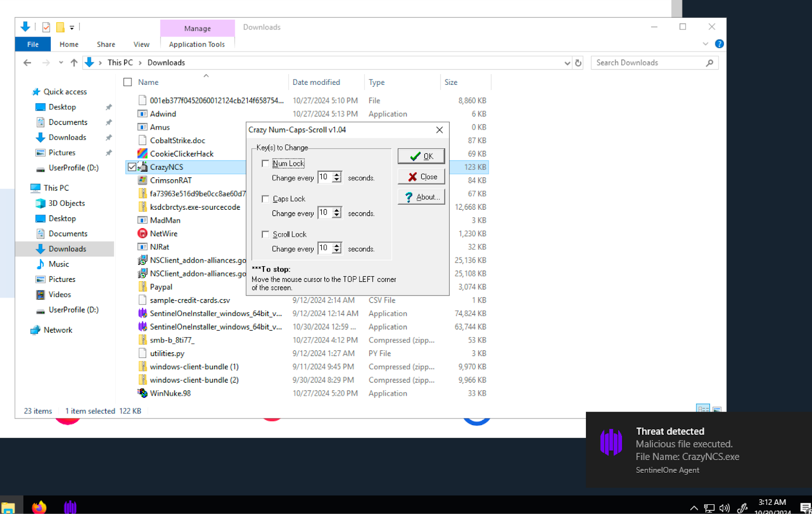Image resolution: width=812 pixels, height=514 pixels.
Task: Select Videos in navigation pane
Action: (59, 295)
